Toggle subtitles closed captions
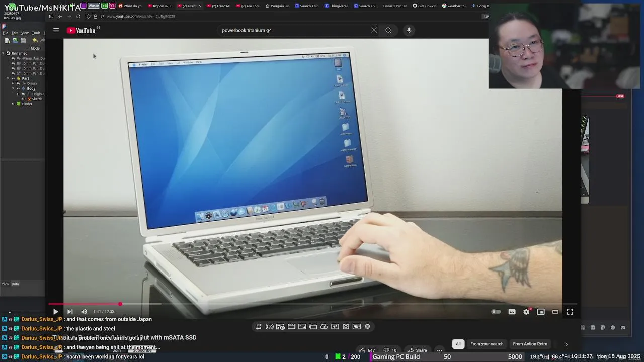The height and width of the screenshot is (362, 644). tap(512, 312)
